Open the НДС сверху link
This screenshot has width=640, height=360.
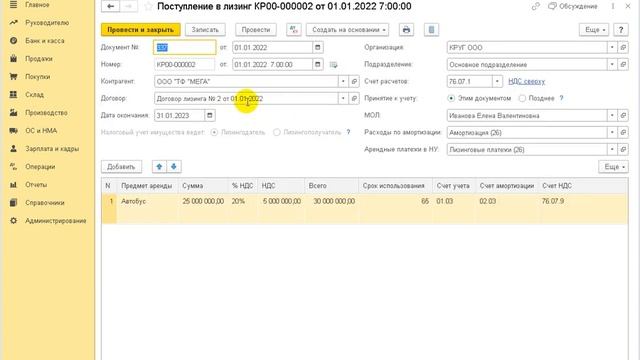point(526,82)
